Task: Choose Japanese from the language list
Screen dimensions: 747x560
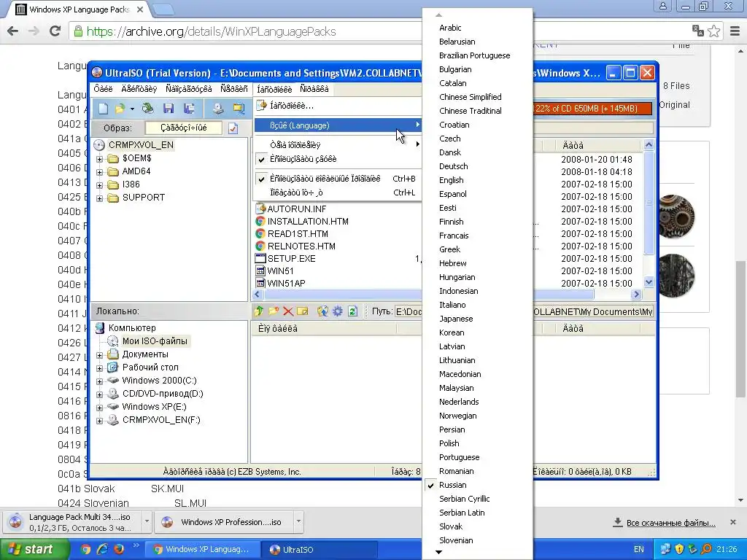Action: 456,319
